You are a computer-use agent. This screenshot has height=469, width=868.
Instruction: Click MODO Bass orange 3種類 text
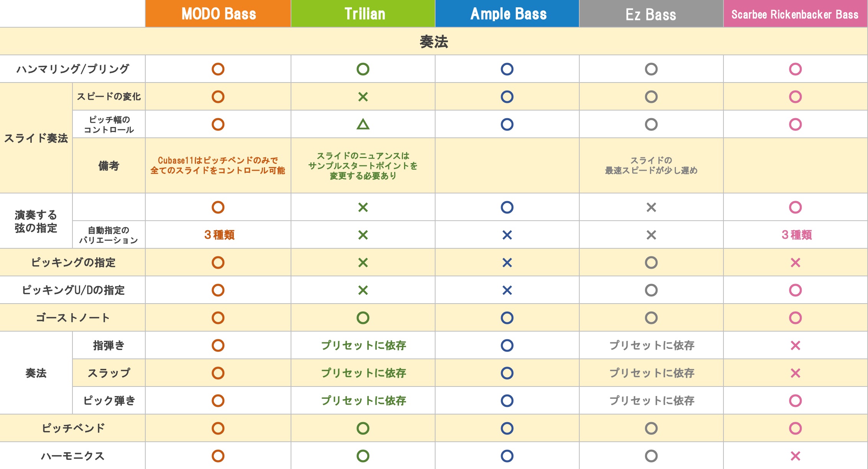tap(219, 235)
